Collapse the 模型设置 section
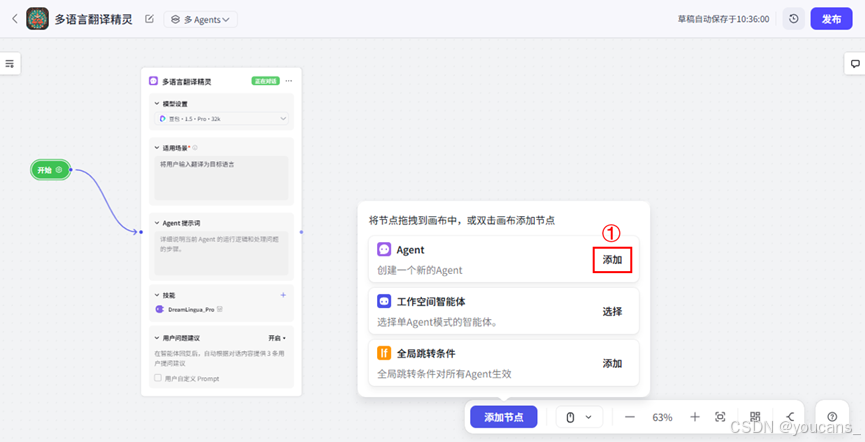865x442 pixels. (157, 104)
